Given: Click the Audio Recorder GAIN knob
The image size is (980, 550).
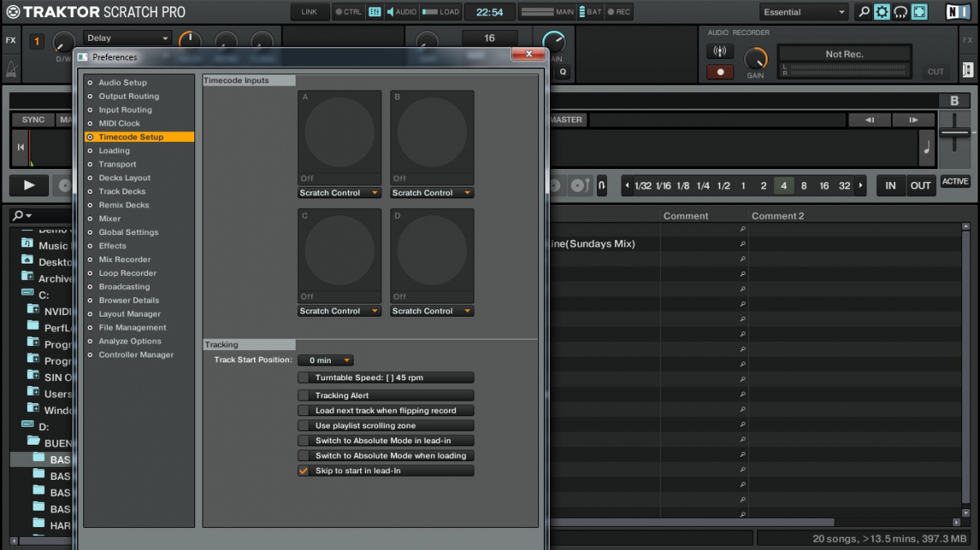Looking at the screenshot, I should pyautogui.click(x=756, y=59).
